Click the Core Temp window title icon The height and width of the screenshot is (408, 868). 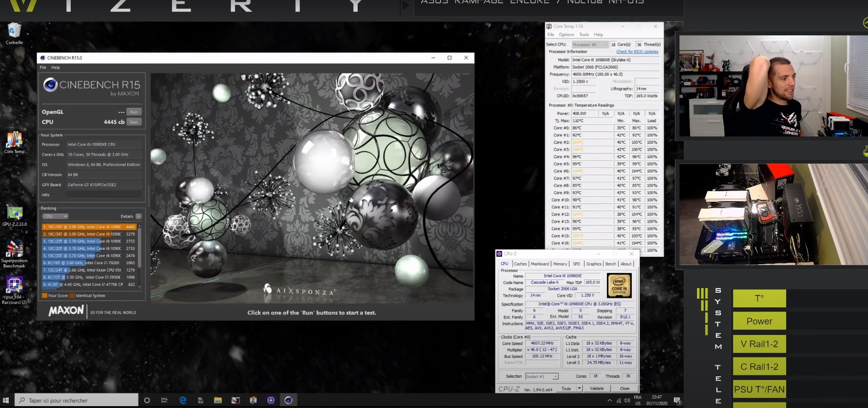(x=549, y=26)
